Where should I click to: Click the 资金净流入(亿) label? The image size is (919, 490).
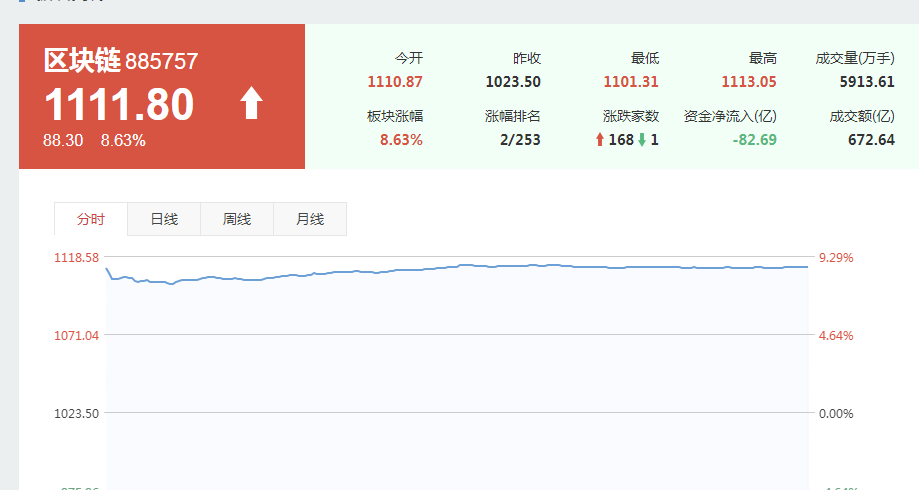click(x=730, y=116)
